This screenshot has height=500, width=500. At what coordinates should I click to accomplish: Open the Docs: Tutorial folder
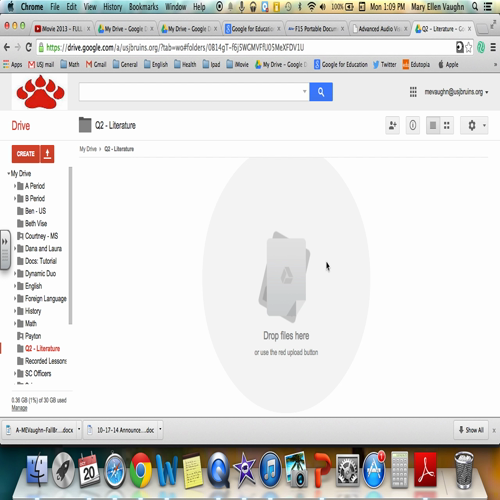[37, 261]
